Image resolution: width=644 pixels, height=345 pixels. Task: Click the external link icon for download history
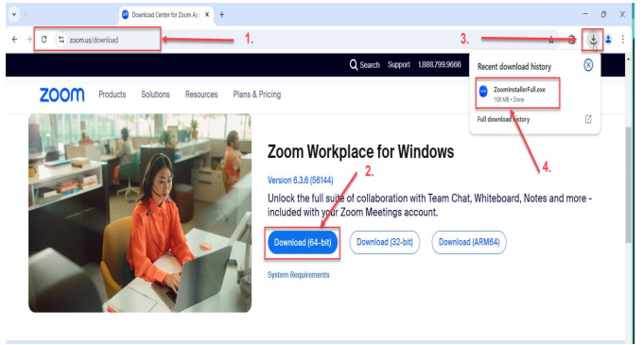(588, 119)
